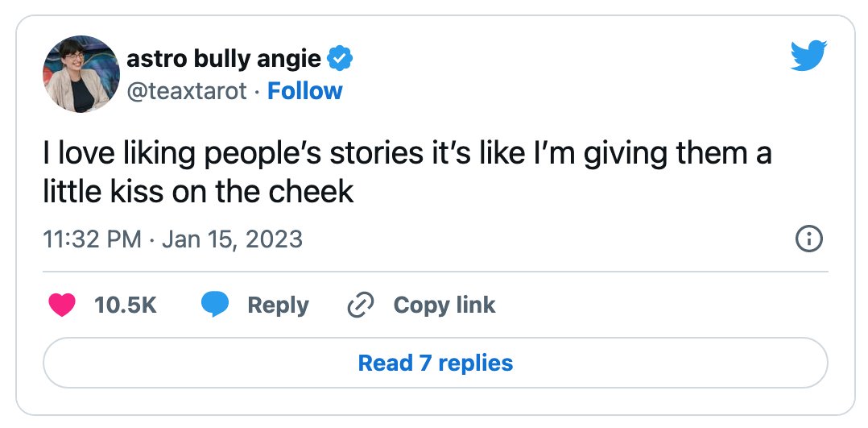The height and width of the screenshot is (428, 868).
Task: Select the Copy link text
Action: [444, 305]
